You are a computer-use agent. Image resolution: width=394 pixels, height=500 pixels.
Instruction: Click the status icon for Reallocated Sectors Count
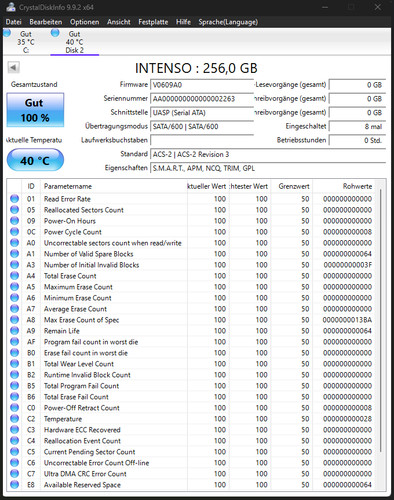[x=14, y=210]
